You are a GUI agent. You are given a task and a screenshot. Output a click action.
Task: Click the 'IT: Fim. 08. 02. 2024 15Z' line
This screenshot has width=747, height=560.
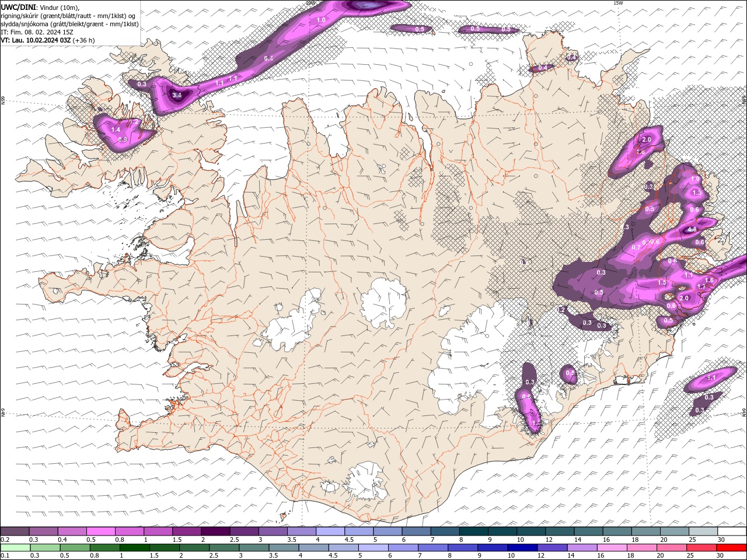(x=37, y=32)
